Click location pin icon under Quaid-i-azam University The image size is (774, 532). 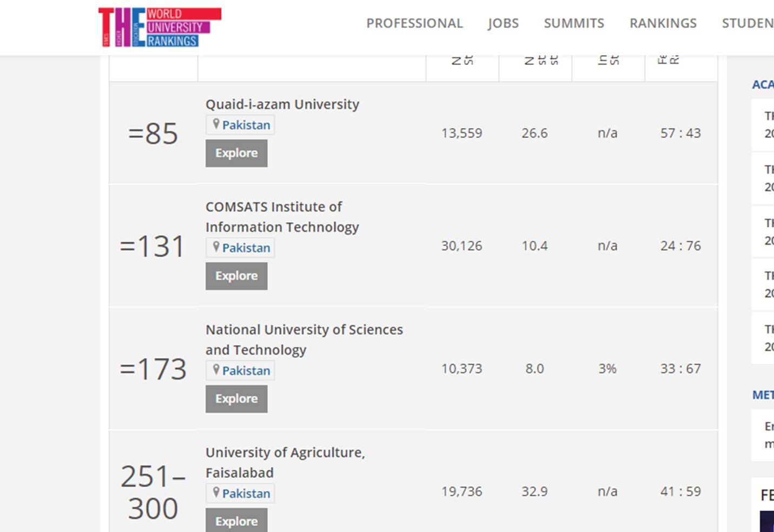point(216,124)
